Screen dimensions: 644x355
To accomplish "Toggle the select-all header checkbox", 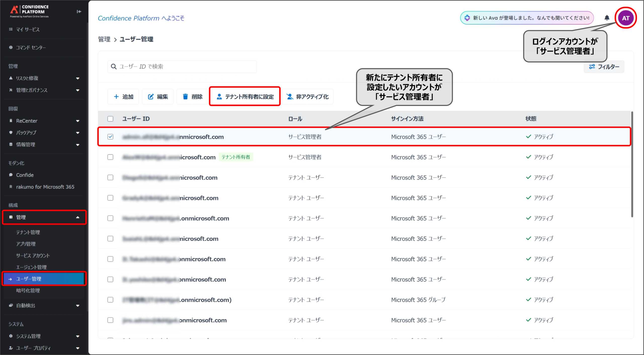I will (110, 119).
